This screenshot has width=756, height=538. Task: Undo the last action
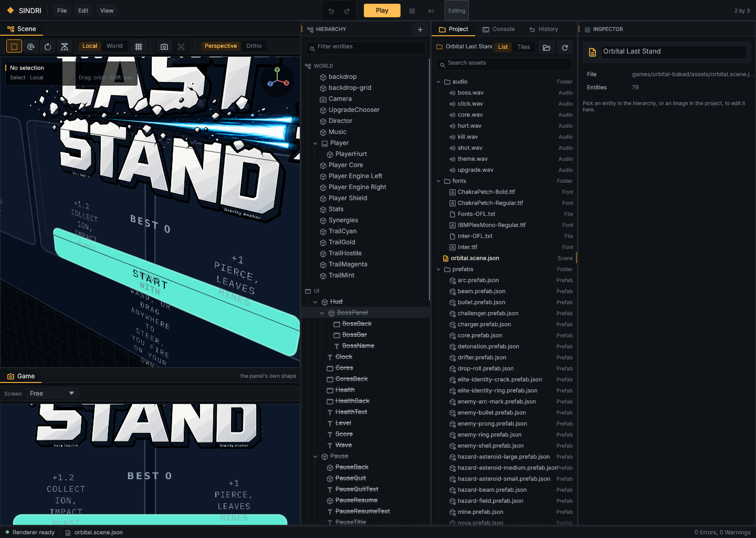click(x=331, y=11)
